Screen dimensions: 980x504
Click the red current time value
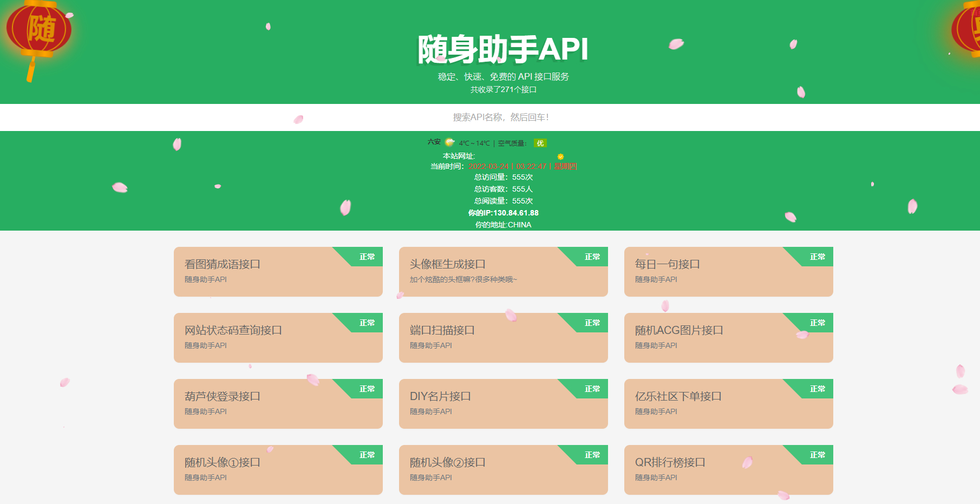(x=522, y=166)
